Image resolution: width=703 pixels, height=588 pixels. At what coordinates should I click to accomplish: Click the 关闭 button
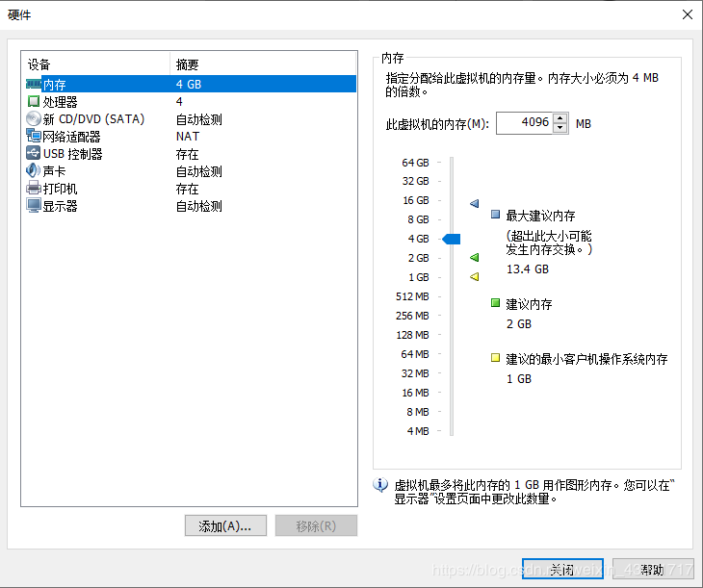click(561, 570)
